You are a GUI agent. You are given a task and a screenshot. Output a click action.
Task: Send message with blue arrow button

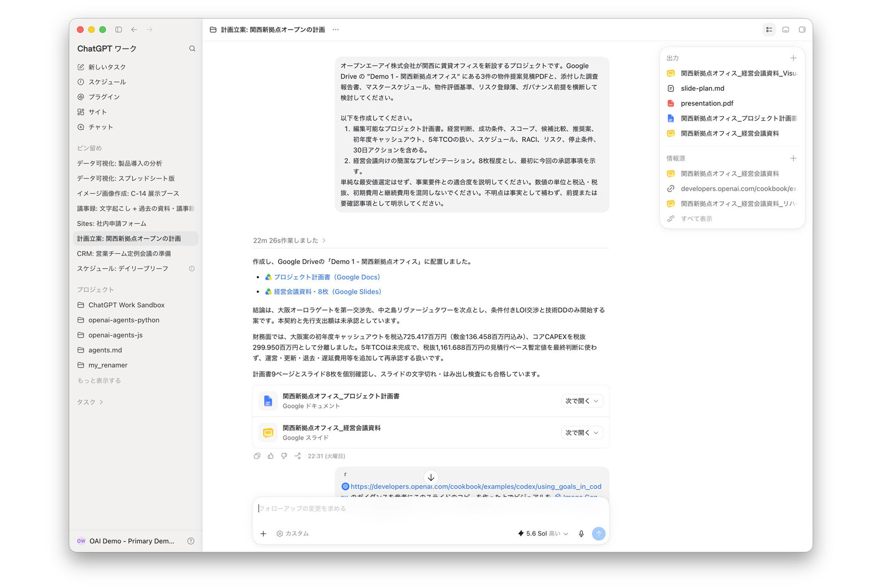pos(599,534)
